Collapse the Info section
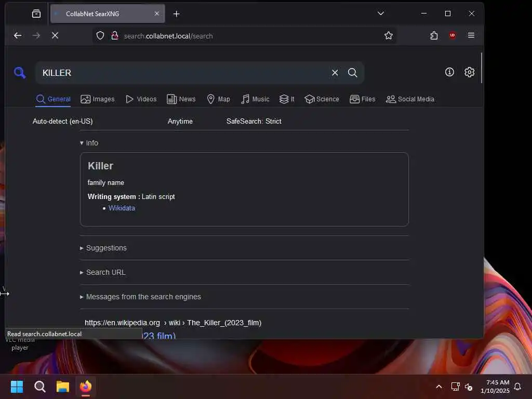Screen dimensions: 532x399 pyautogui.click(x=89, y=143)
